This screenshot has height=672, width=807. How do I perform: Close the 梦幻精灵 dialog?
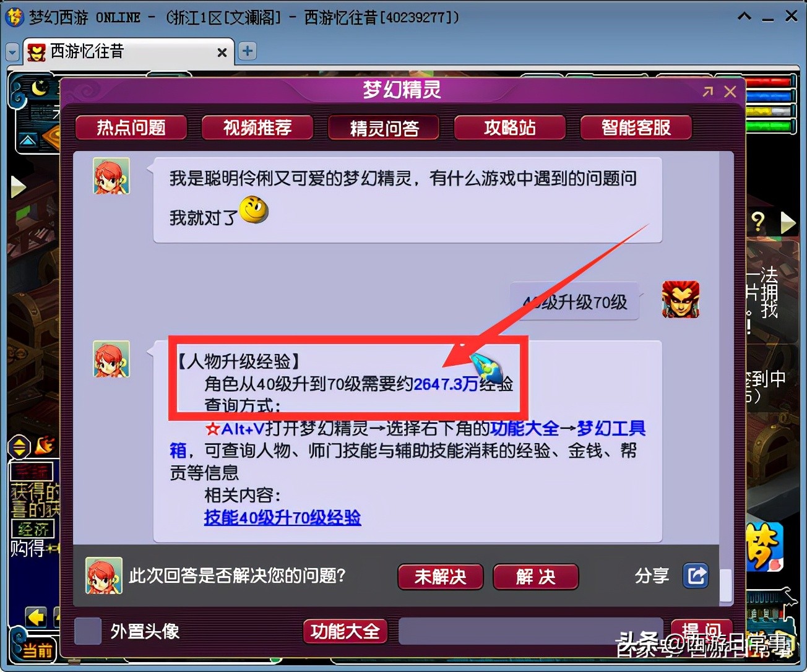coord(730,92)
